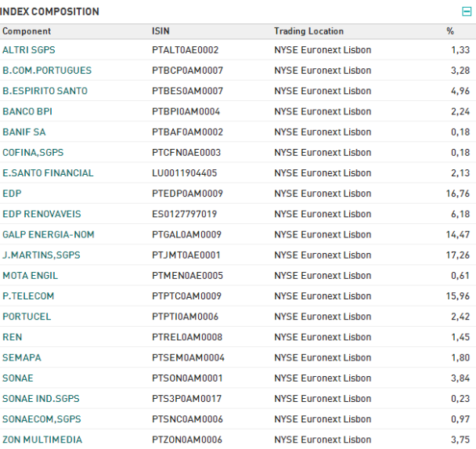This screenshot has width=476, height=449.
Task: Open the BANIF SA component link
Action: (24, 132)
